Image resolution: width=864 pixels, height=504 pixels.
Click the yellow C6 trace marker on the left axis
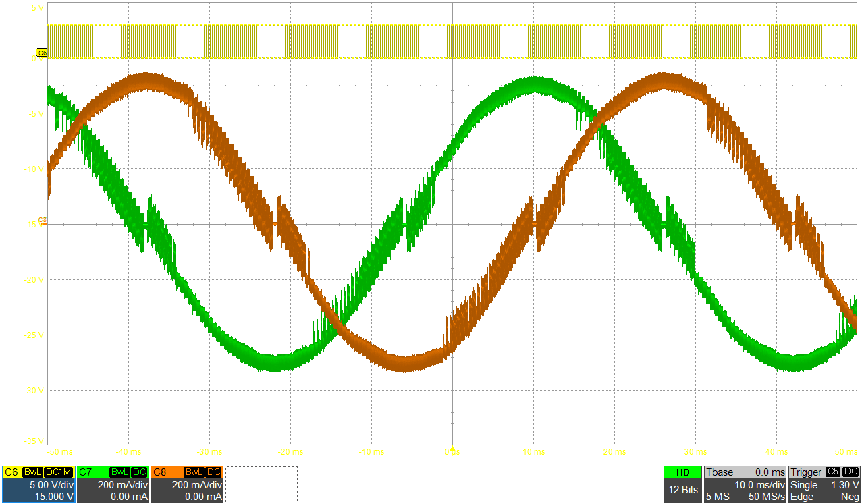[41, 53]
